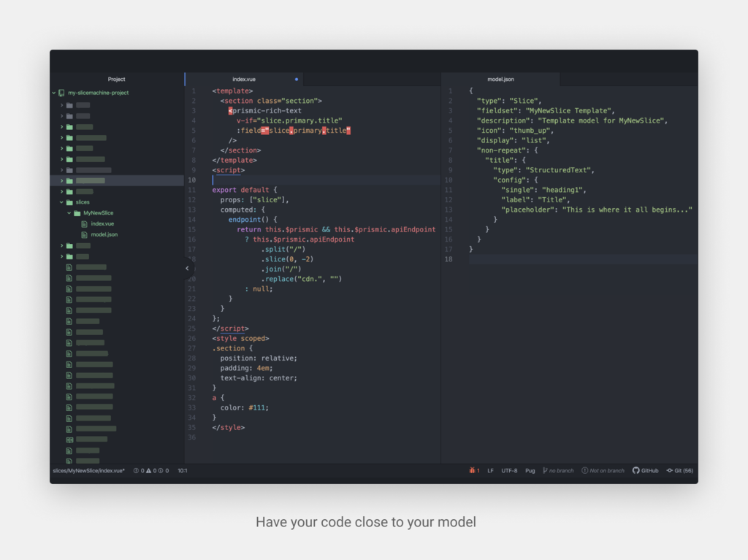748x560 pixels.
Task: Toggle the left sidebar collapse arrow
Action: coord(186,268)
